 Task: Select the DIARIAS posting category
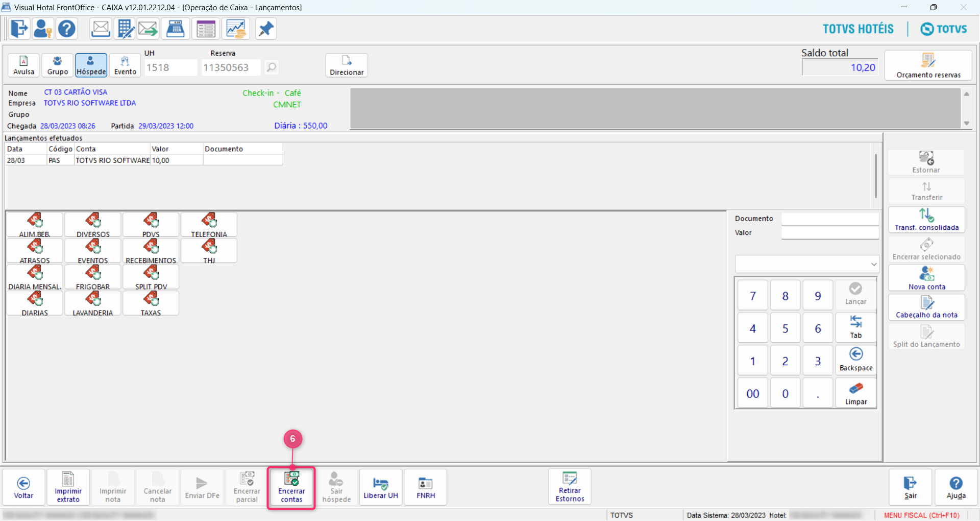pos(35,303)
